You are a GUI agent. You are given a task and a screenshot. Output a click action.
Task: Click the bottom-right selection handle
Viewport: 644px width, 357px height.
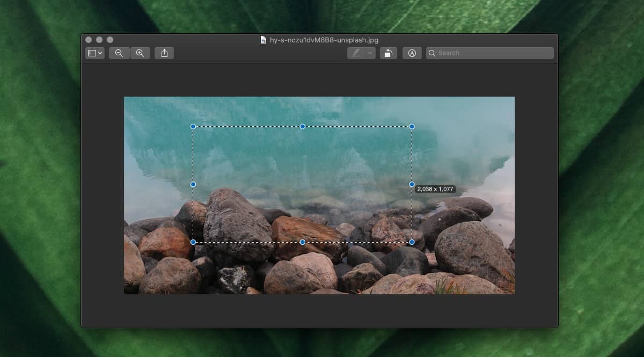(x=412, y=242)
